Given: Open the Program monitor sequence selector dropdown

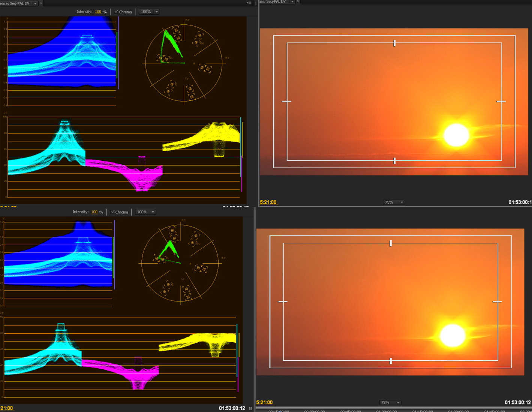Looking at the screenshot, I should tap(292, 2).
